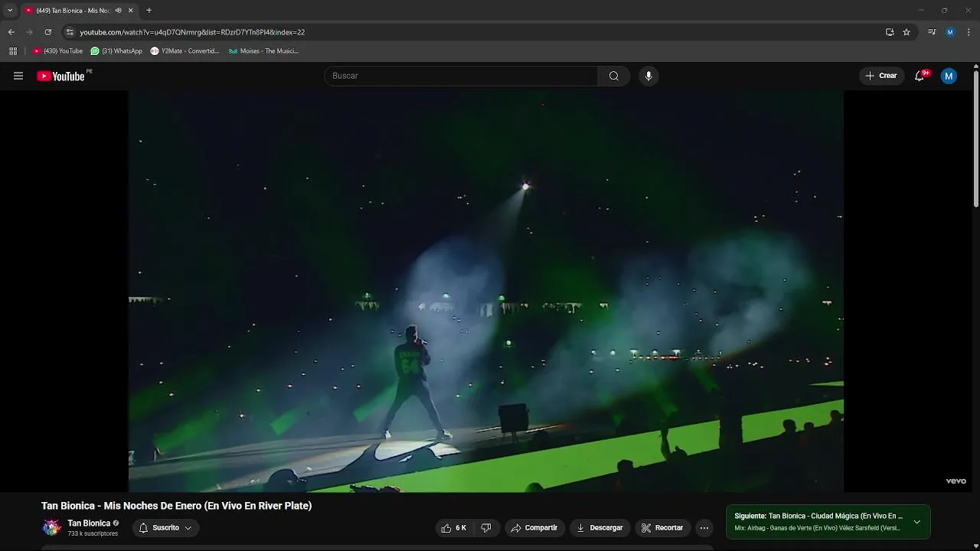The image size is (980, 551).
Task: Open Moises The Music bookmark
Action: [263, 51]
